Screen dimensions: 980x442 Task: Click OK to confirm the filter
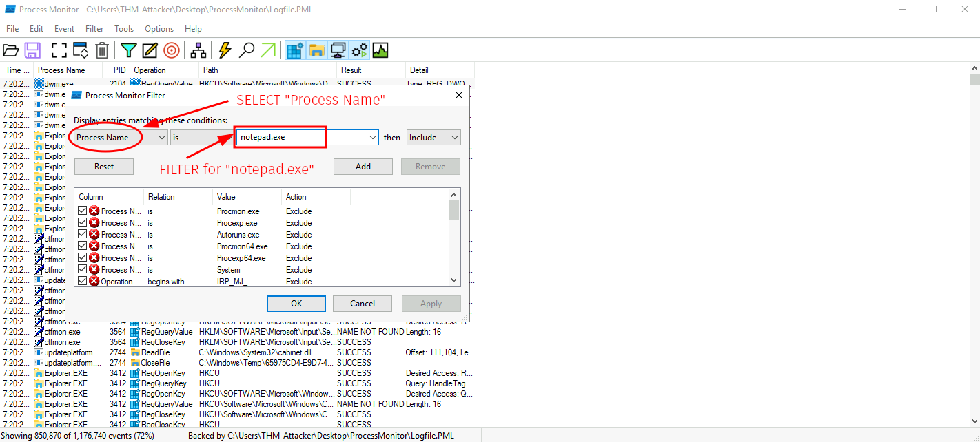pyautogui.click(x=296, y=304)
